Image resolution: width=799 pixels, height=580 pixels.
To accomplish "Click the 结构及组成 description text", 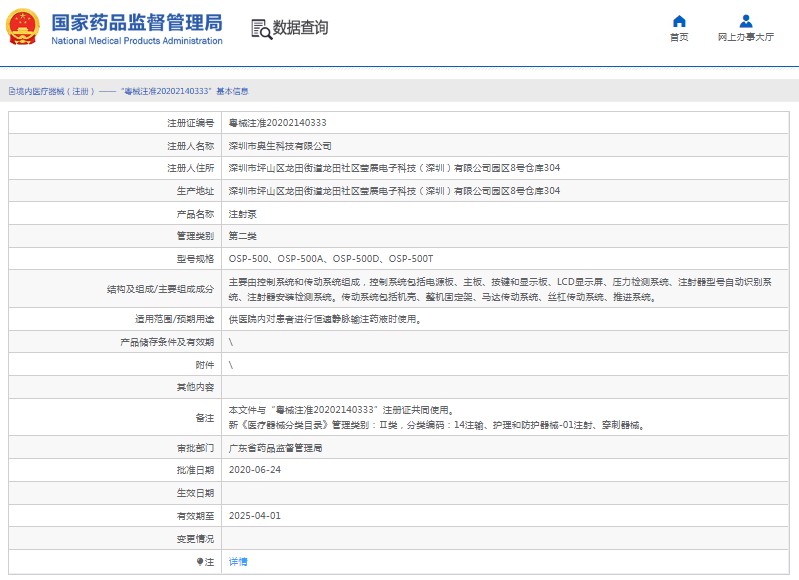I will 500,289.
